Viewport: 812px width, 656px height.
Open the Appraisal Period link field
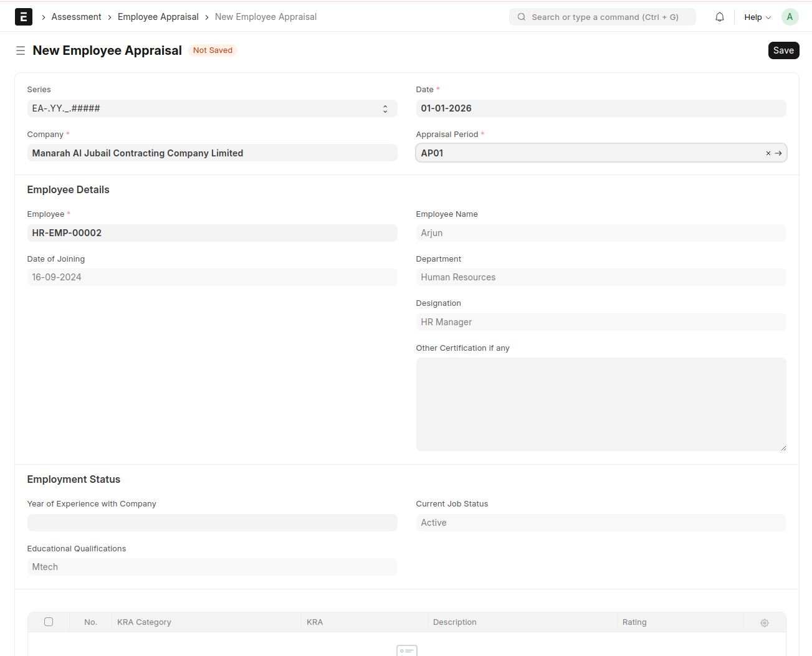click(x=586, y=153)
